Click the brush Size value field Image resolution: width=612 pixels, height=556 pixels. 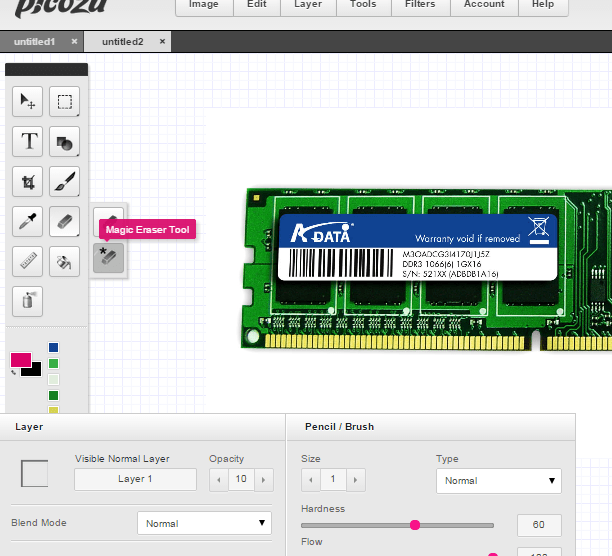pos(333,479)
